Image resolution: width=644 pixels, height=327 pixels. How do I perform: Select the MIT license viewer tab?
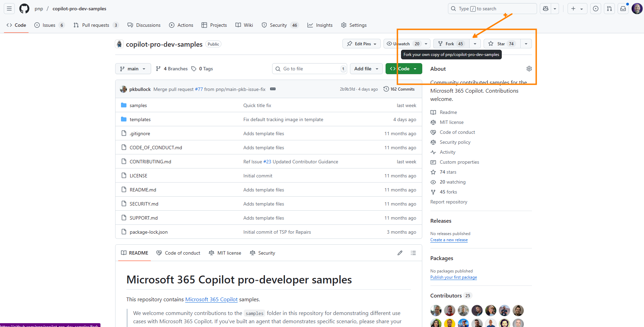point(225,253)
